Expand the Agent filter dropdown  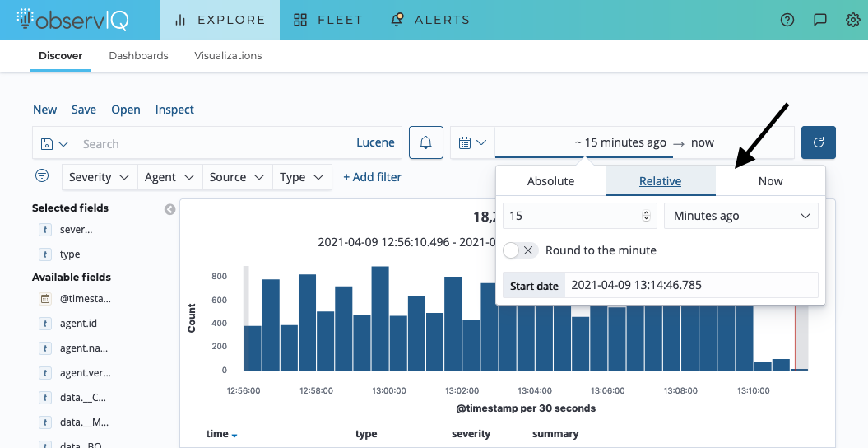tap(170, 177)
